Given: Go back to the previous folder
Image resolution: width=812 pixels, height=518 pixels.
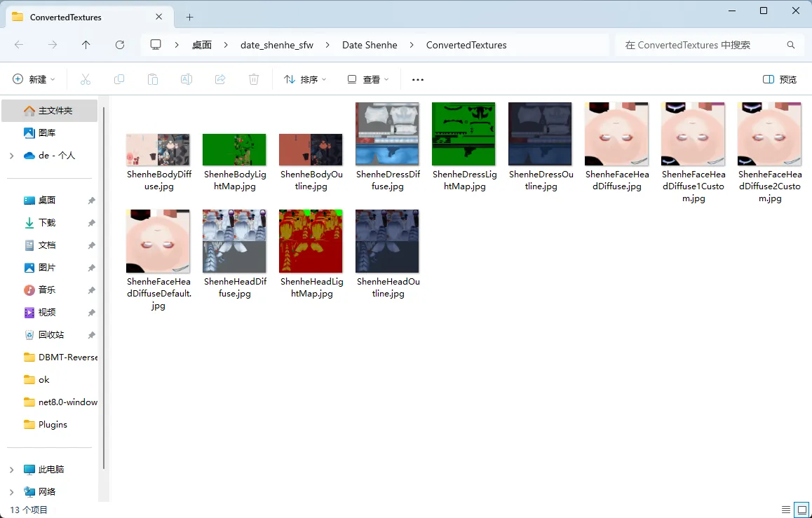Looking at the screenshot, I should (19, 45).
